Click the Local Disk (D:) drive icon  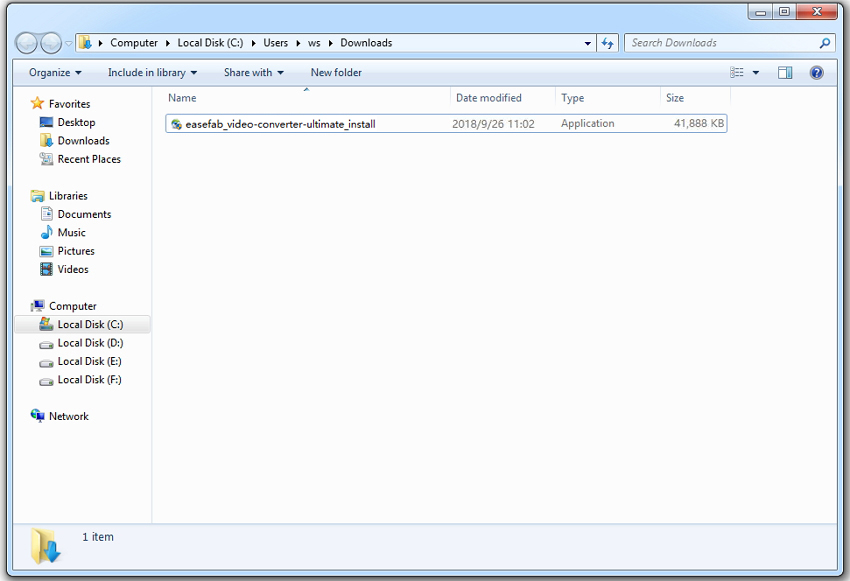point(46,344)
